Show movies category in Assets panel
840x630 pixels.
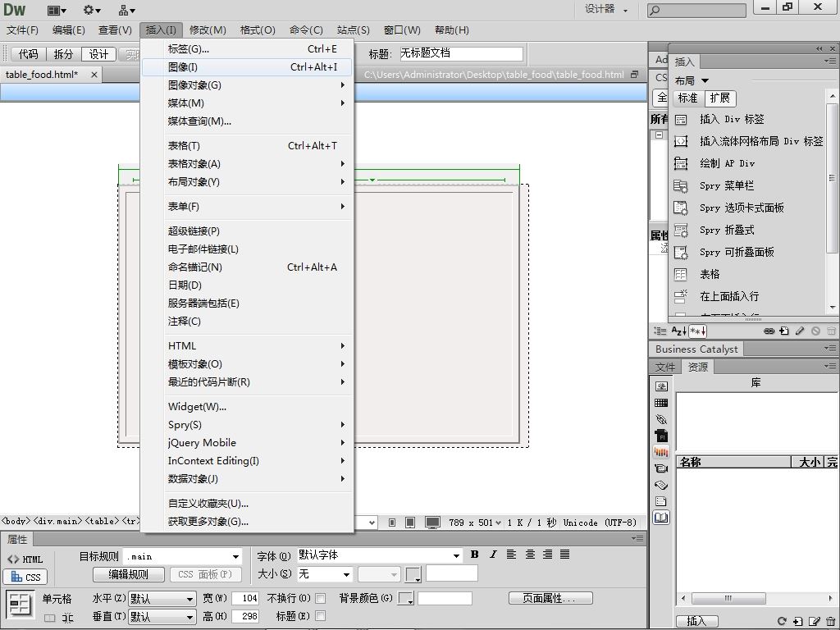661,468
